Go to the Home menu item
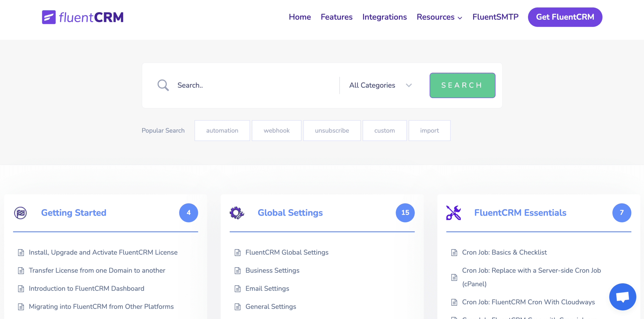 pos(300,17)
